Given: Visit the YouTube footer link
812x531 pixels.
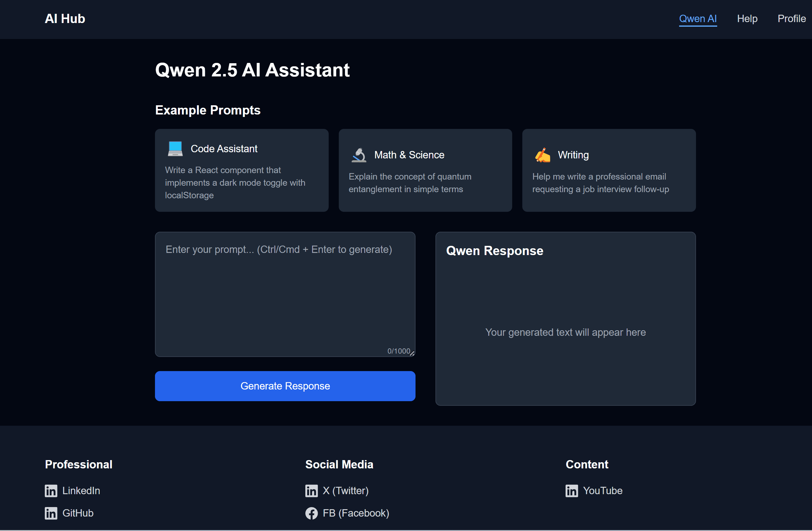Looking at the screenshot, I should pyautogui.click(x=602, y=491).
